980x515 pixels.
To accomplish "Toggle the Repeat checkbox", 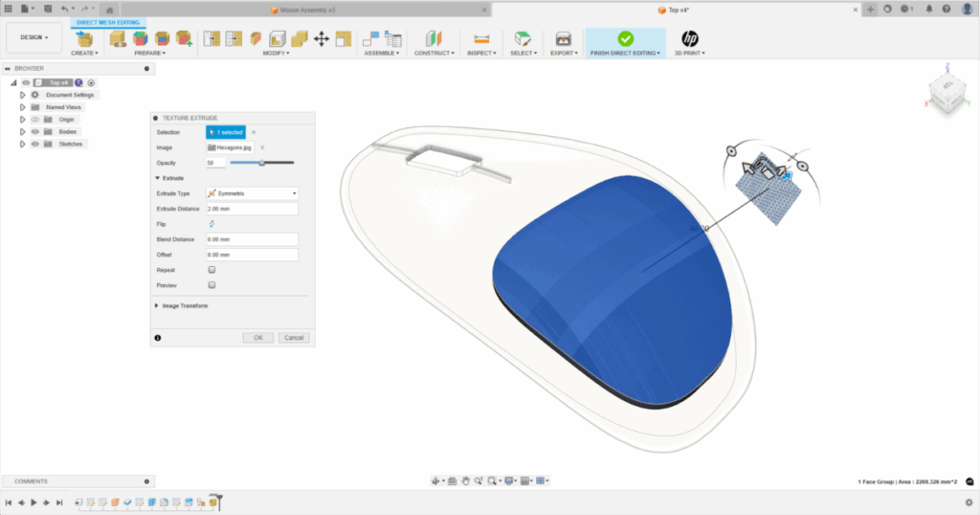I will pos(212,270).
